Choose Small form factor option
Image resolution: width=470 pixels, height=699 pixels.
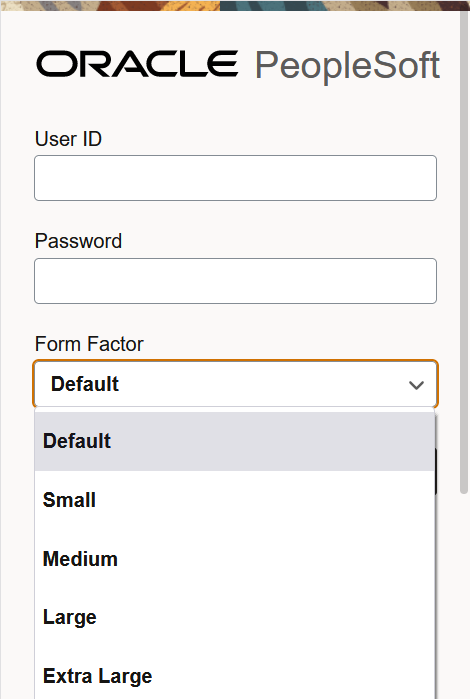coord(235,500)
